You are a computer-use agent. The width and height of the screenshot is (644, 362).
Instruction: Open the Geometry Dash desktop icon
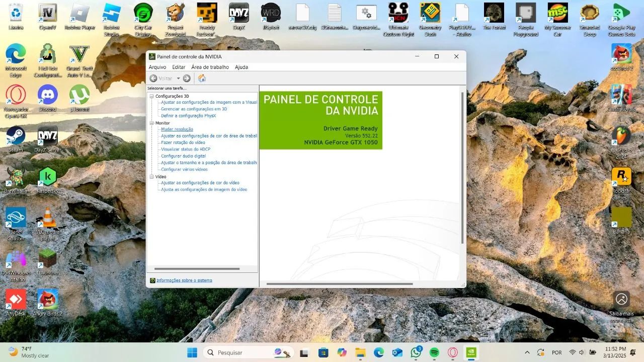point(430,13)
